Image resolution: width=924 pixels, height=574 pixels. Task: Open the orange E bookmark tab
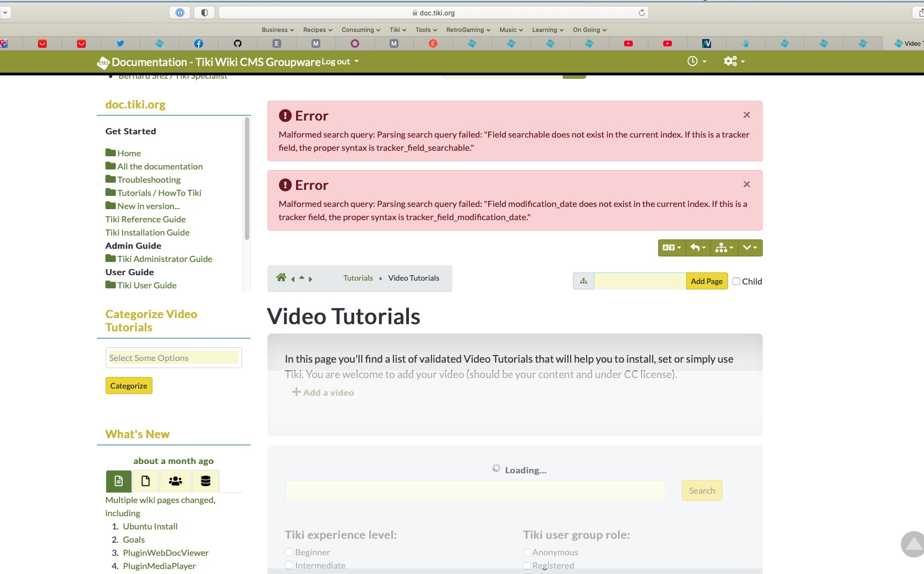pyautogui.click(x=433, y=43)
